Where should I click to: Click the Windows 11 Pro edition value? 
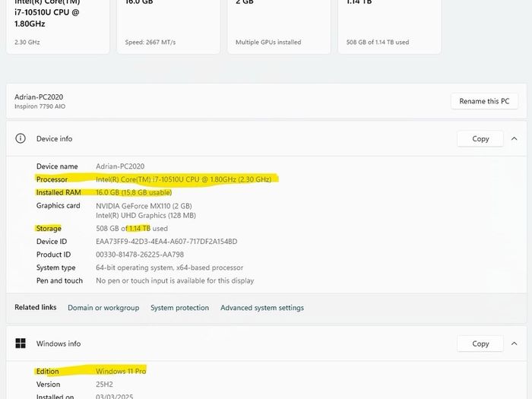coord(121,371)
